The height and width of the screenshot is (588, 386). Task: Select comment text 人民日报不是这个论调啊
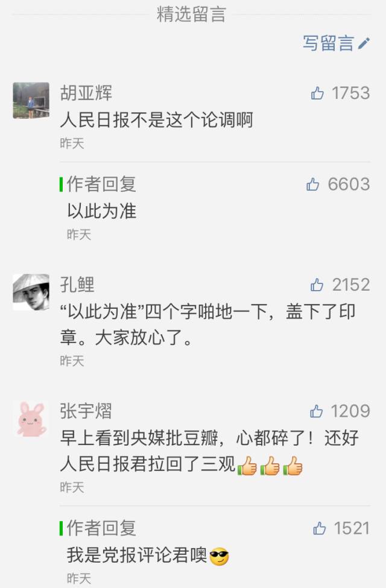coord(156,120)
